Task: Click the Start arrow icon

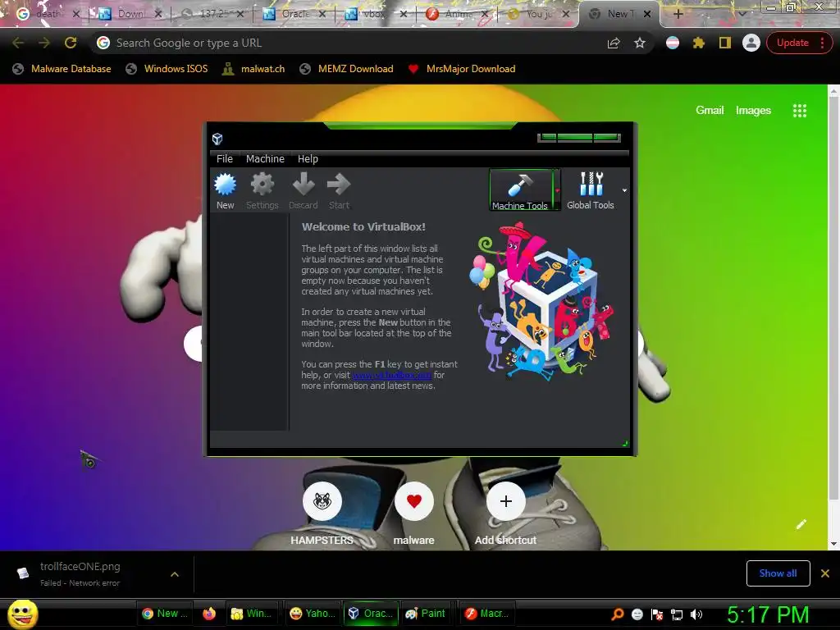Action: [339, 185]
